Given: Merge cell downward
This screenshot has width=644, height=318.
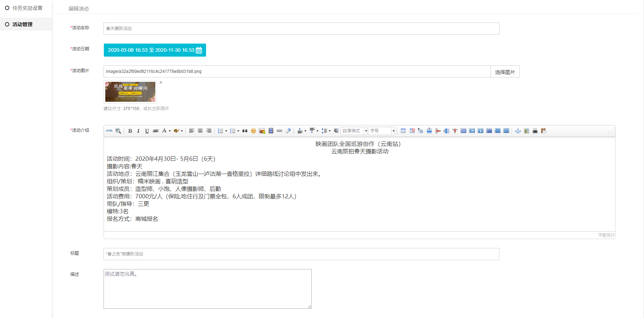Looking at the screenshot, I should [481, 131].
